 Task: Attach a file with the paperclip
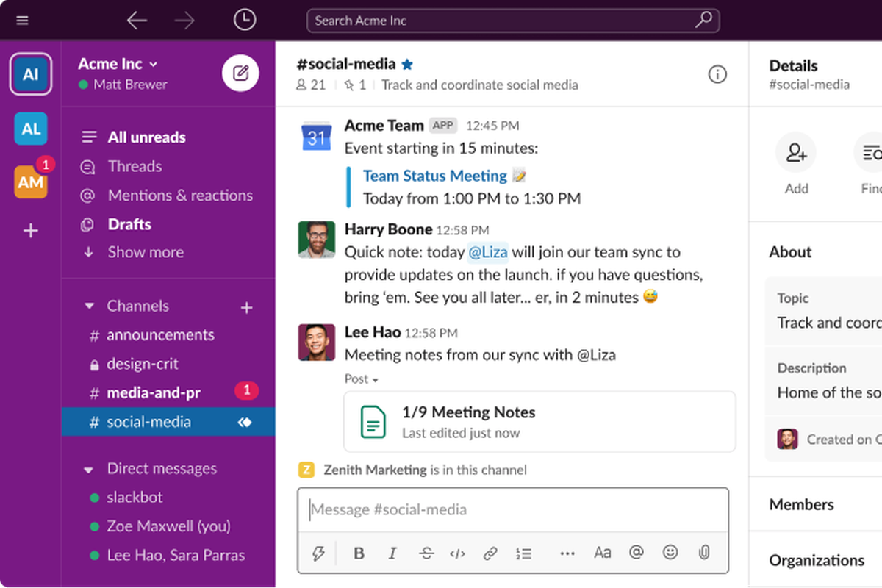click(x=703, y=553)
